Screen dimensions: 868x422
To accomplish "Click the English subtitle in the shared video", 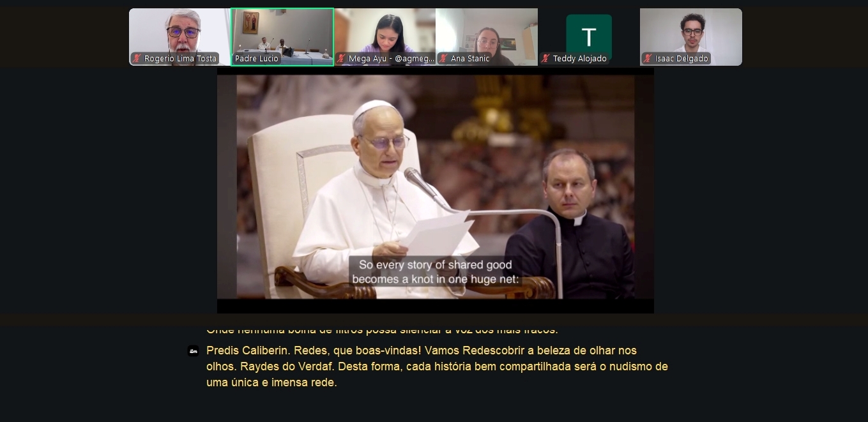I will [x=436, y=272].
